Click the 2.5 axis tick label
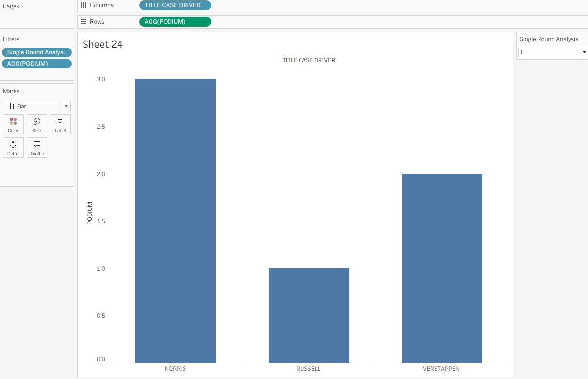The image size is (588, 379). click(101, 127)
